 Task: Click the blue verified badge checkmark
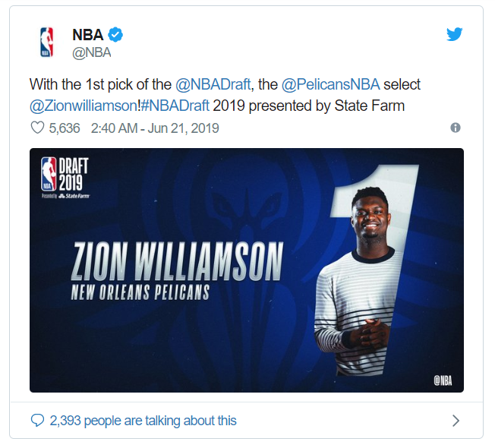tap(115, 35)
